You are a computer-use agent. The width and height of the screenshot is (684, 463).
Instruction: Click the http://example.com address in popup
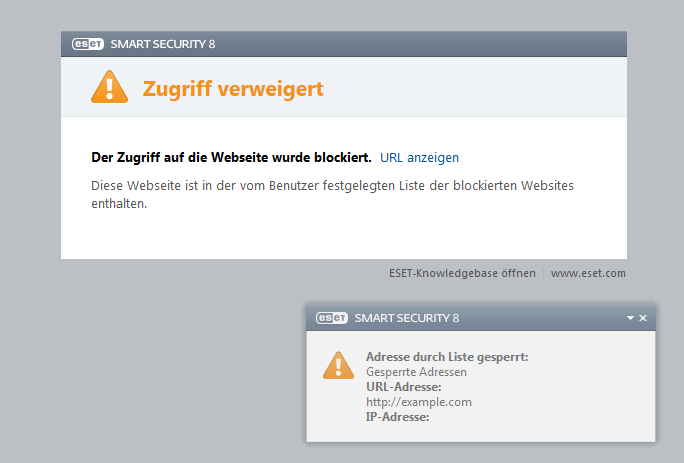(x=418, y=402)
